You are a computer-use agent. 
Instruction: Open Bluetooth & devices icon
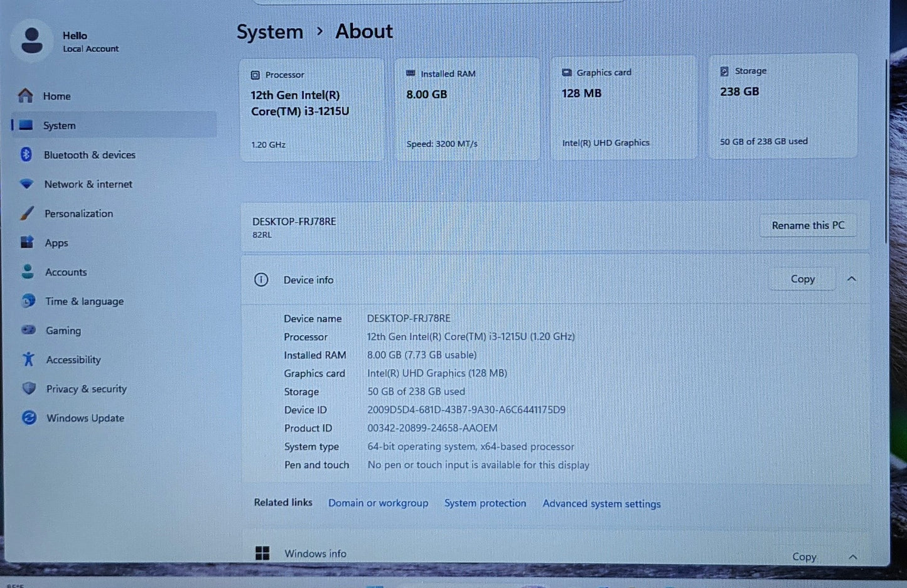point(26,154)
